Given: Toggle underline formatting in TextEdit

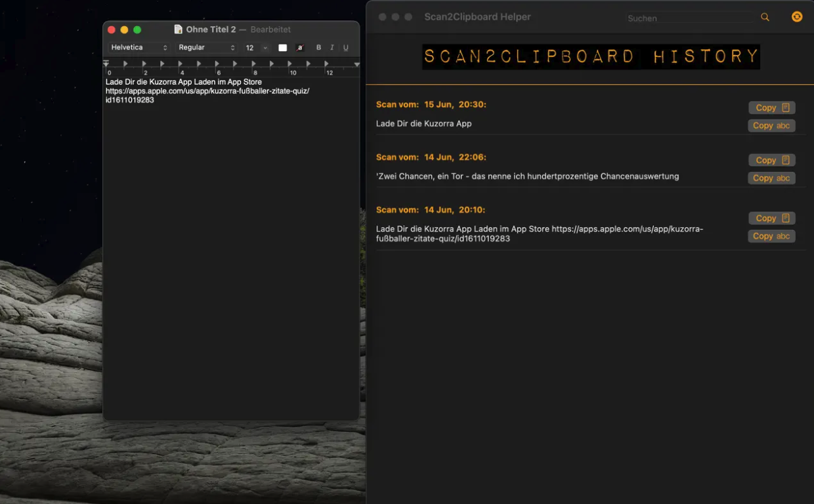Looking at the screenshot, I should (x=346, y=48).
